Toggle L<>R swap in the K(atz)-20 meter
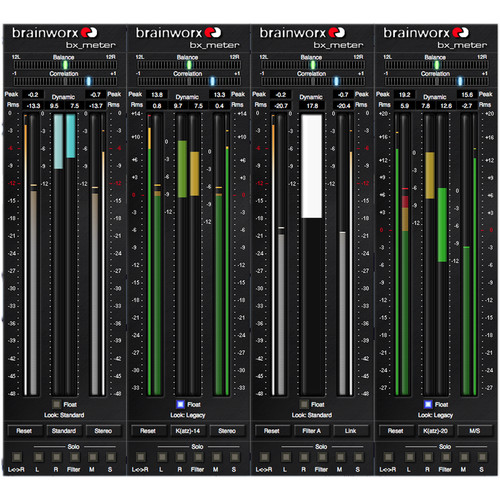The height and width of the screenshot is (500, 500). pos(388,457)
